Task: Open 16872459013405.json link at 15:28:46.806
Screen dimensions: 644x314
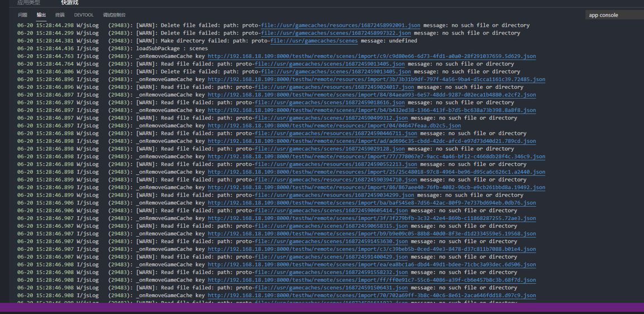Action: (x=336, y=72)
